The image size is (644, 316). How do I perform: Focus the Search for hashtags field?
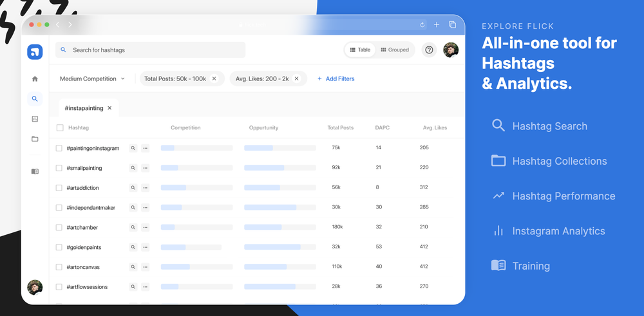[x=150, y=50]
